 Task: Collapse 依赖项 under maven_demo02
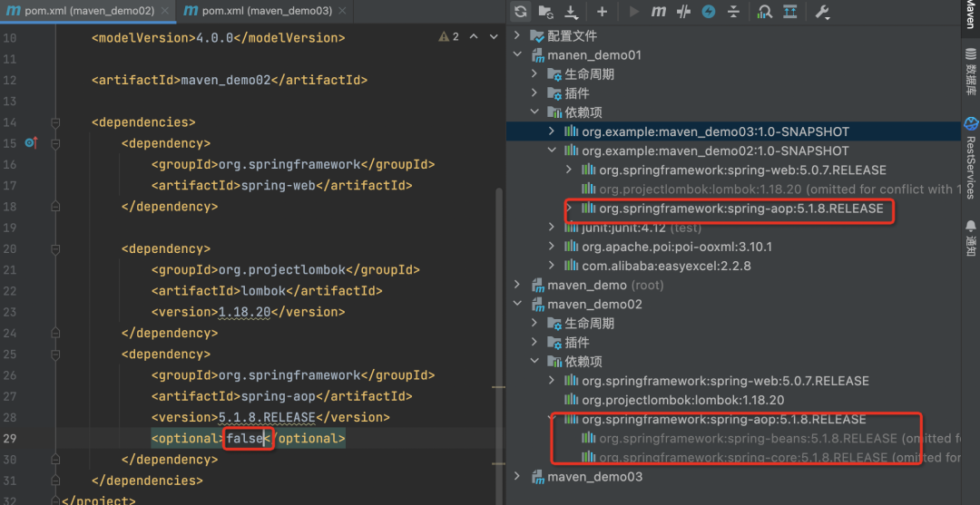click(534, 362)
